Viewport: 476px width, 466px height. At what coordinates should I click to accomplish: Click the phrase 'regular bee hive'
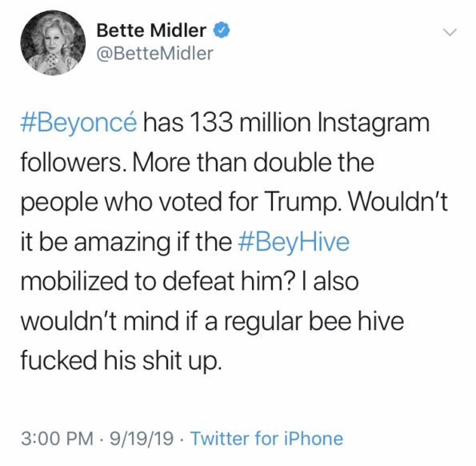pos(314,321)
